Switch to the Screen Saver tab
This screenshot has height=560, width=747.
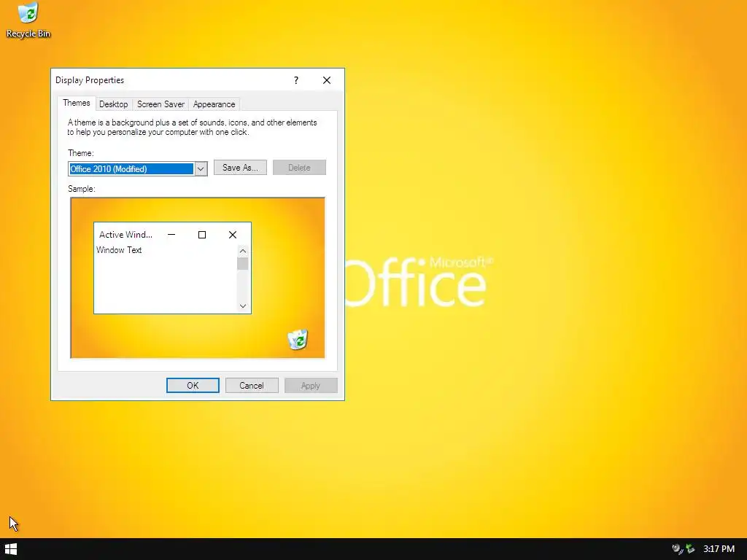coord(160,104)
